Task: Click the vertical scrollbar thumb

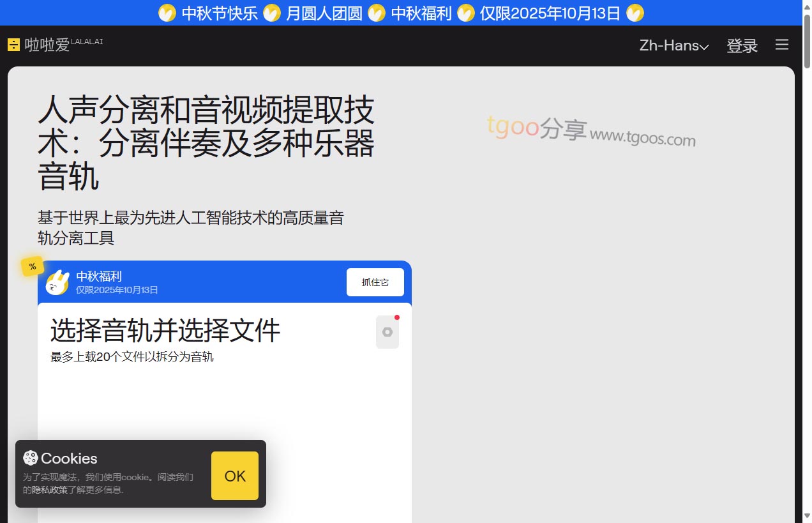Action: pyautogui.click(x=807, y=38)
